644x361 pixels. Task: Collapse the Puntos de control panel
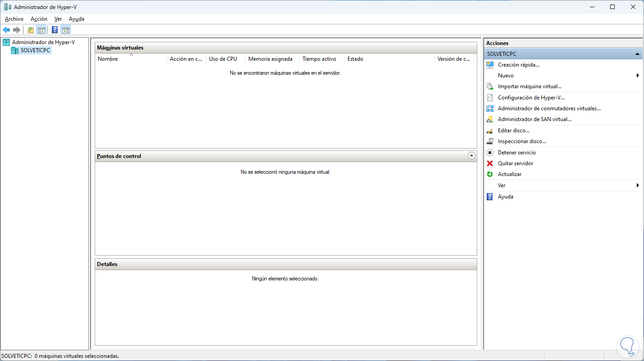tap(471, 156)
